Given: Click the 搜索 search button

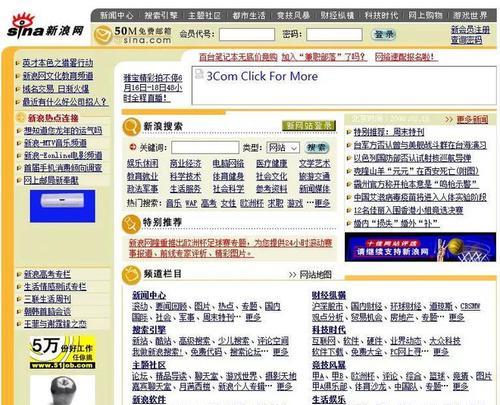Looking at the screenshot, I should [316, 147].
